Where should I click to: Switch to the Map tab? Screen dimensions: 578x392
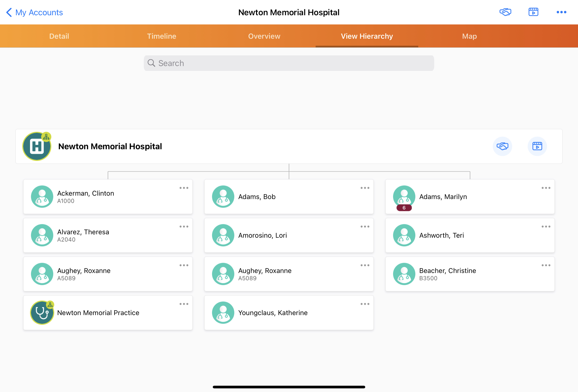tap(469, 36)
